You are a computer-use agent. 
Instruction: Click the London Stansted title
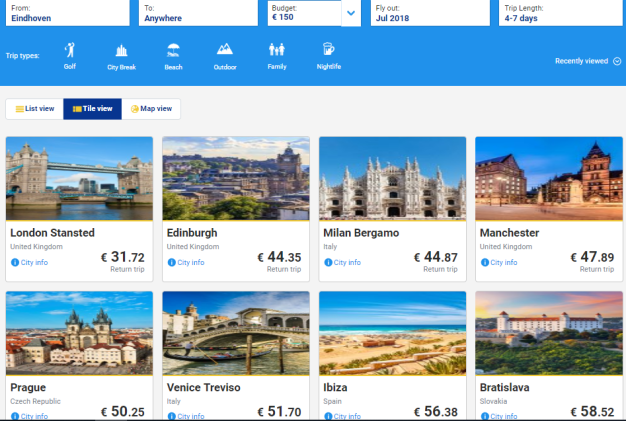[52, 233]
